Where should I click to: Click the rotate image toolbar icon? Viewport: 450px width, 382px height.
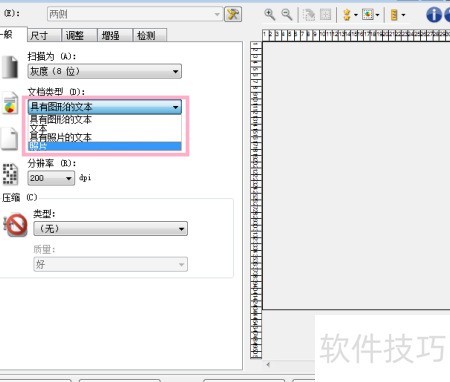(309, 15)
